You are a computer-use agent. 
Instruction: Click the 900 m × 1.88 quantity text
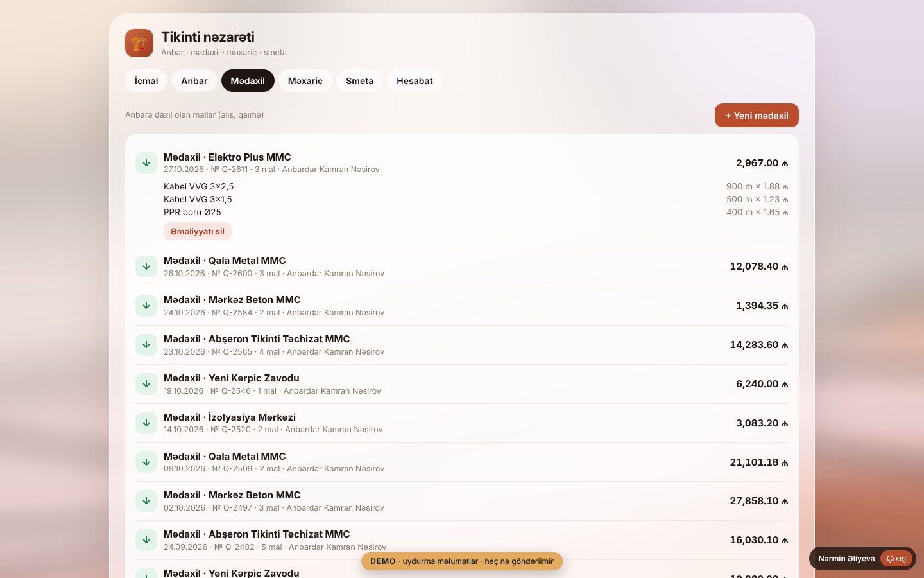757,186
